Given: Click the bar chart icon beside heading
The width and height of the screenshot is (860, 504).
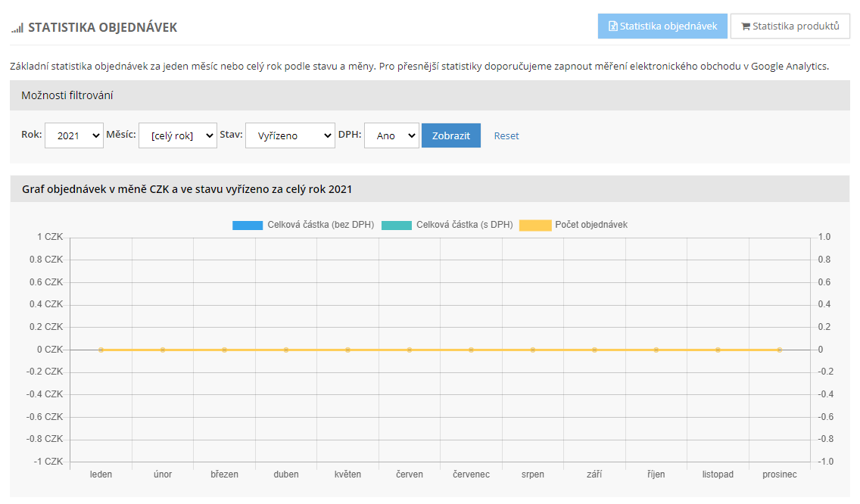Looking at the screenshot, I should 17,28.
